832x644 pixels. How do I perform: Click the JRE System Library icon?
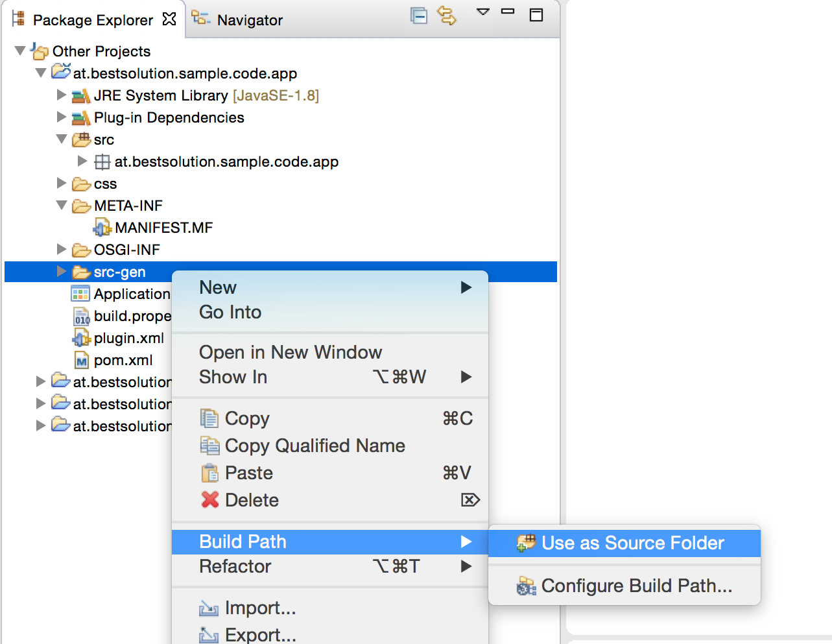(x=81, y=96)
